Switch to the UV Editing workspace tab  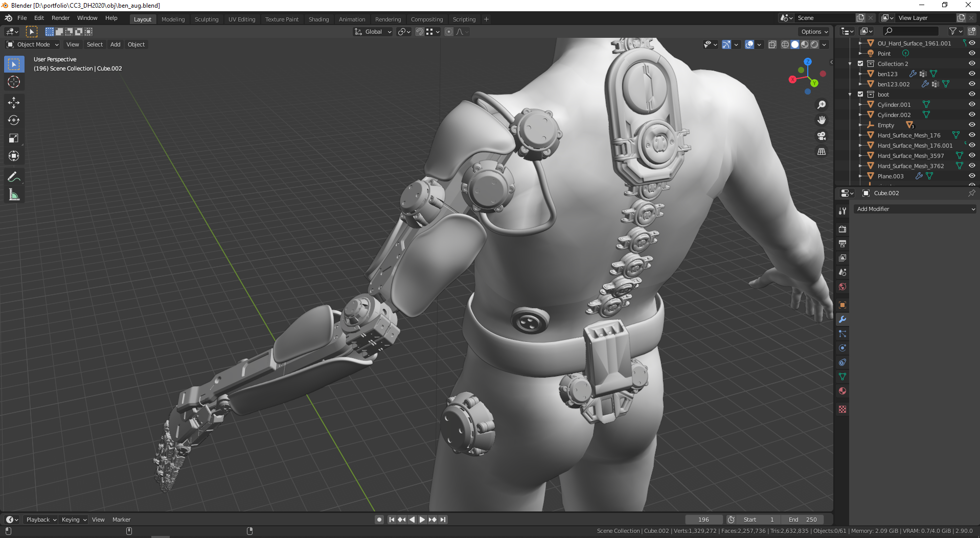pos(242,19)
